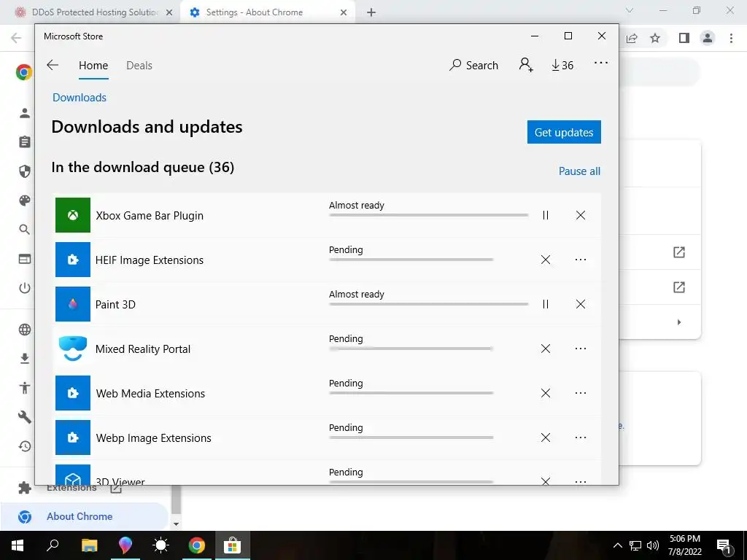
Task: Click the Chrome settings sidebar scroll-down arrow
Action: tap(177, 524)
